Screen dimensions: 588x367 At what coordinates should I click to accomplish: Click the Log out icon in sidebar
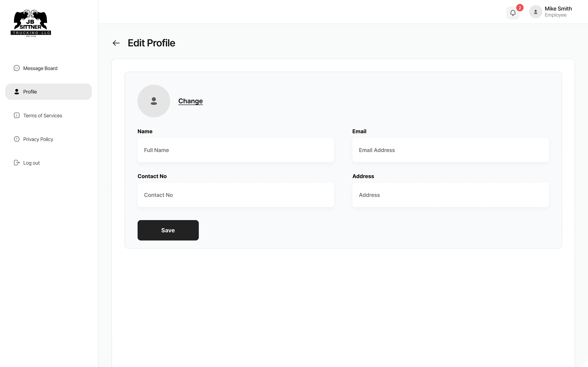coord(16,163)
